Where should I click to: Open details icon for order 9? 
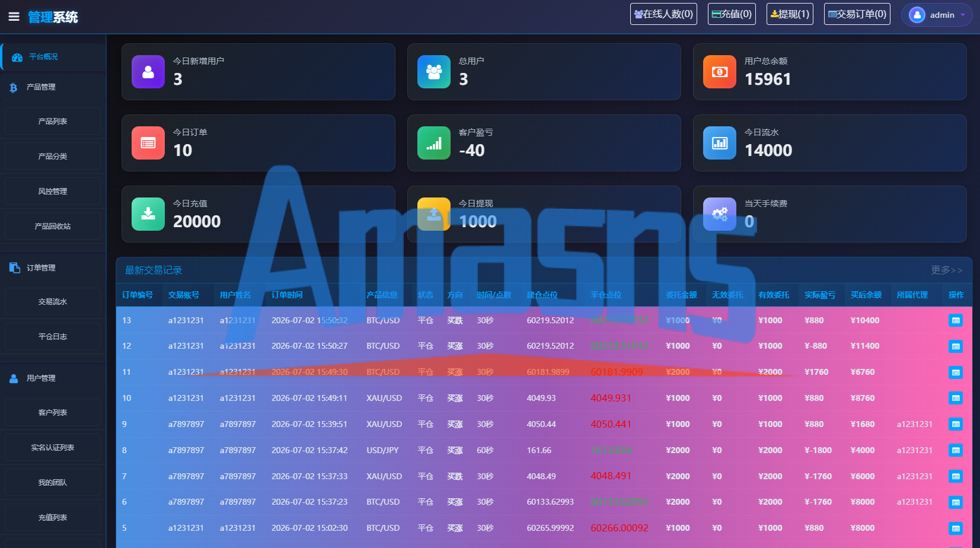pyautogui.click(x=956, y=425)
